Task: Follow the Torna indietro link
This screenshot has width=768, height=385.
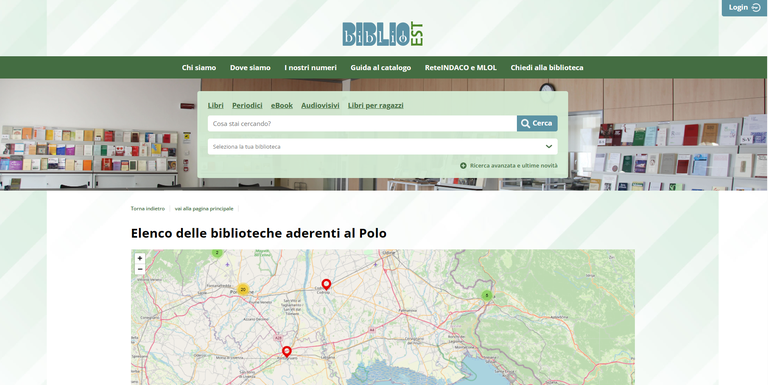Action: point(148,208)
